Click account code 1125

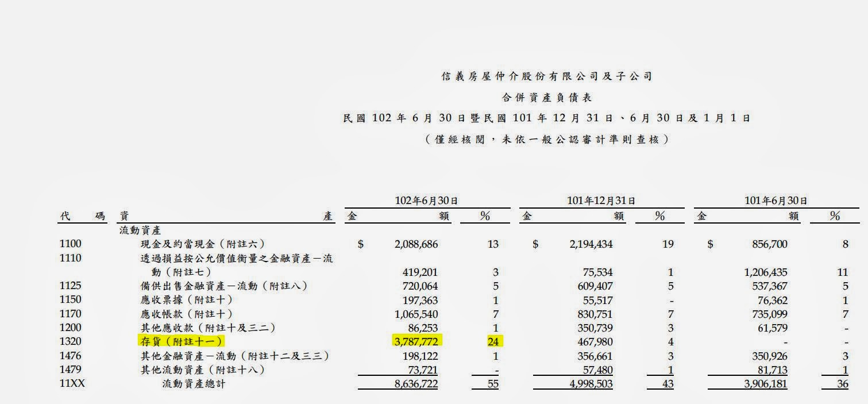pyautogui.click(x=70, y=286)
